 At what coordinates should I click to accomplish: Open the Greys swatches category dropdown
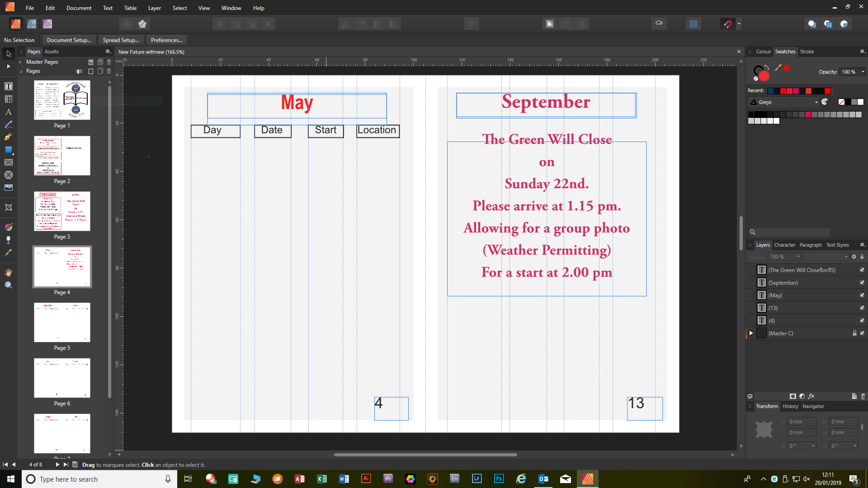click(815, 102)
